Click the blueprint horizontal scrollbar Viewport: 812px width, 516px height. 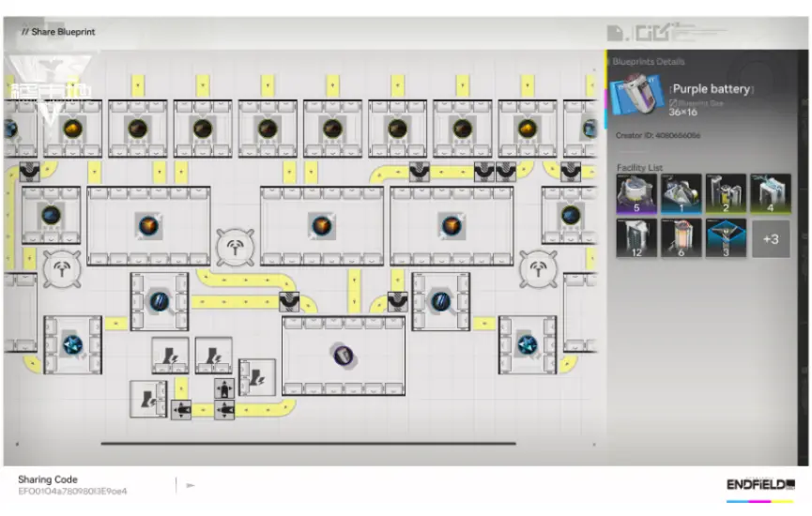click(x=308, y=444)
